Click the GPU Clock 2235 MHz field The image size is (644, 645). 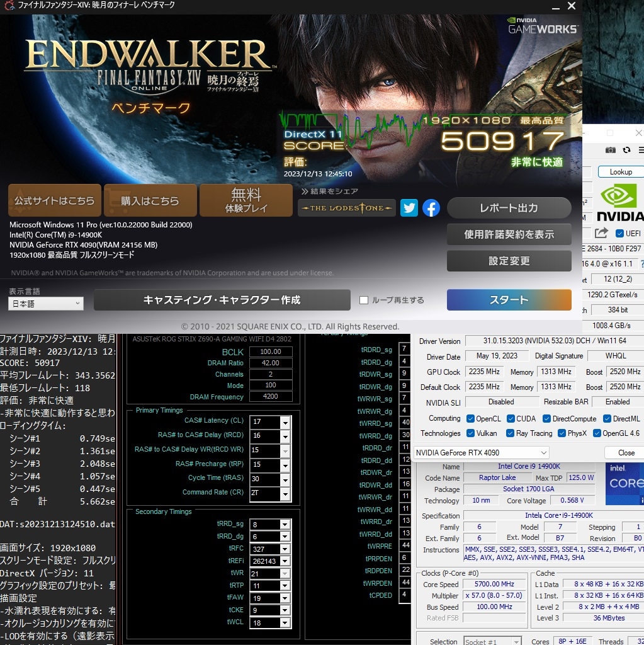click(484, 372)
